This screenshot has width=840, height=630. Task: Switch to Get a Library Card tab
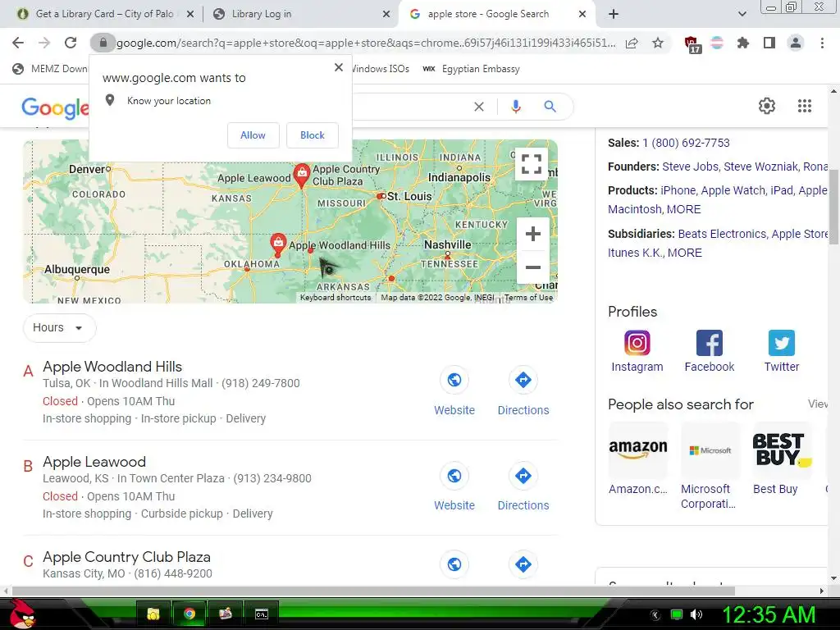105,14
